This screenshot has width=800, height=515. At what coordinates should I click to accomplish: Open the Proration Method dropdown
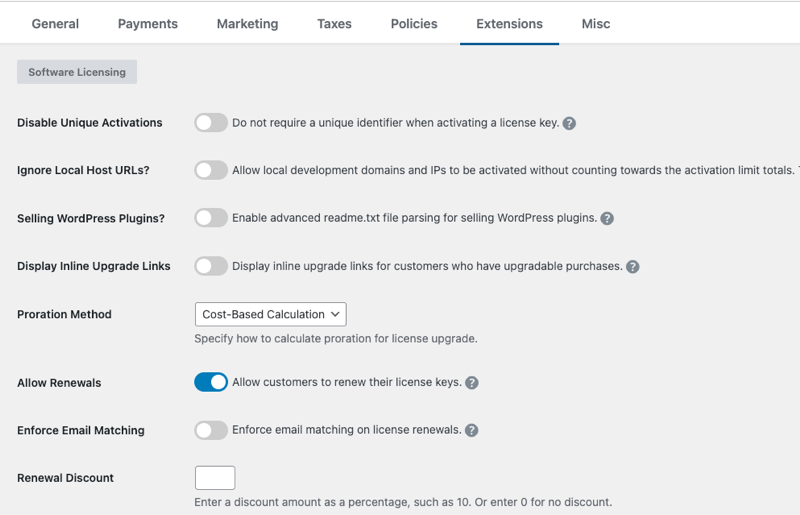tap(270, 314)
